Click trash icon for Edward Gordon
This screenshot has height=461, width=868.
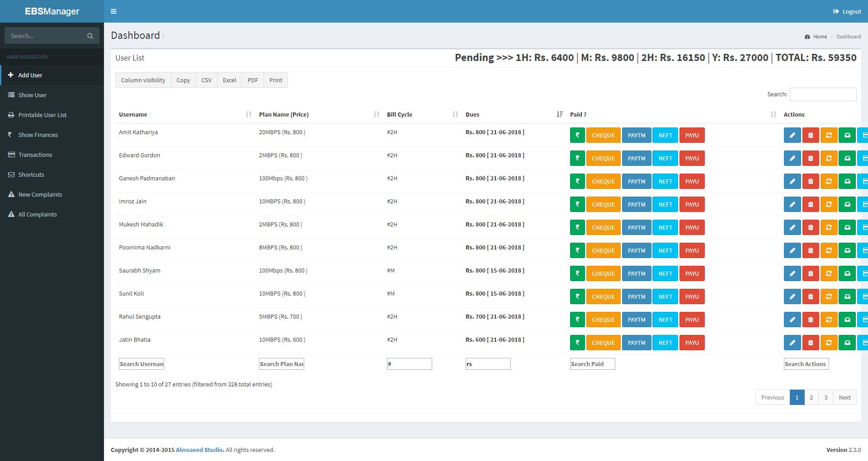point(811,158)
